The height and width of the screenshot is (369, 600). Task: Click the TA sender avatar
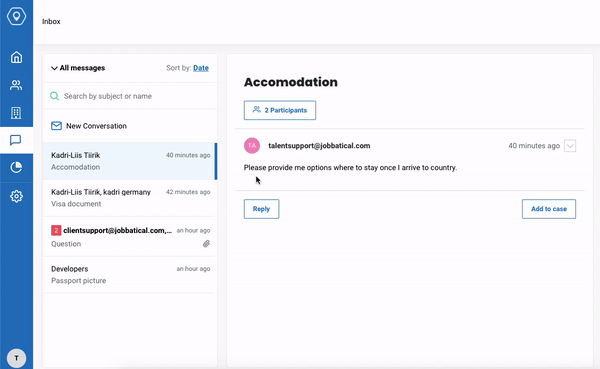click(x=252, y=145)
